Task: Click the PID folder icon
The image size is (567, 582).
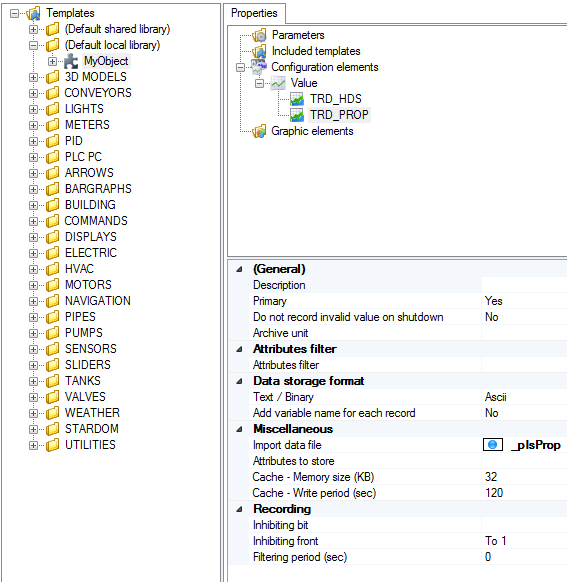Action: [x=52, y=141]
